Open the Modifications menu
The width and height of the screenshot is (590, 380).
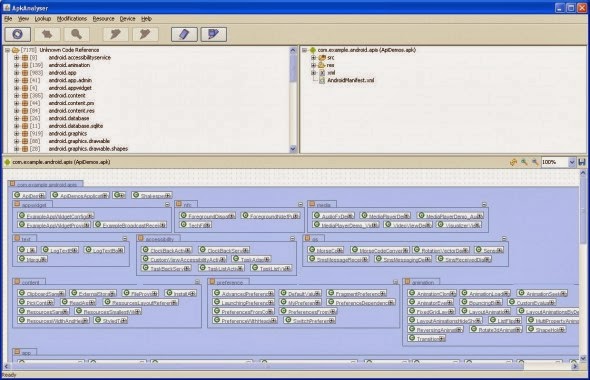click(x=71, y=18)
